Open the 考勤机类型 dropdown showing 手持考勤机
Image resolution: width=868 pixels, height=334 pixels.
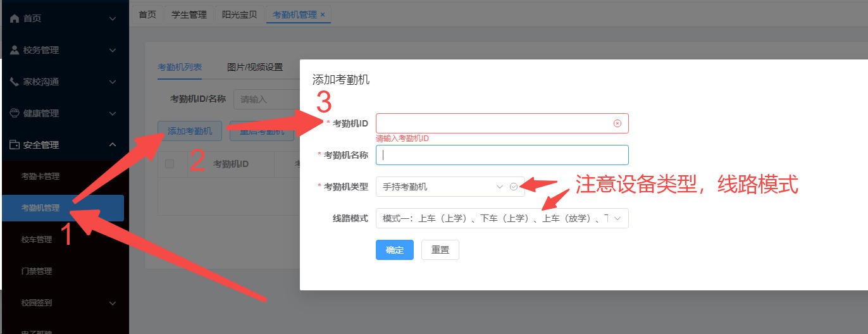coord(450,187)
